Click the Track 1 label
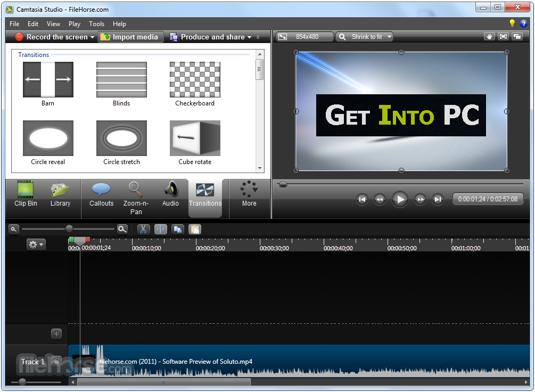 (x=33, y=362)
